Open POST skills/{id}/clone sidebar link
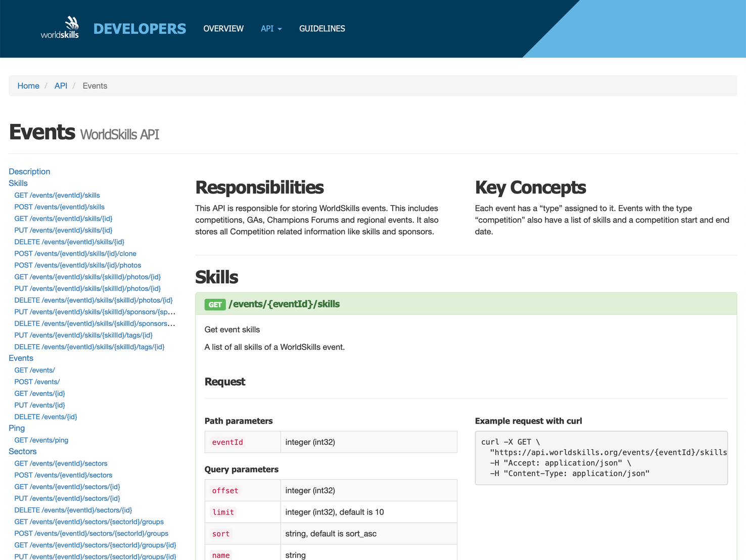This screenshot has width=746, height=560. pyautogui.click(x=75, y=253)
